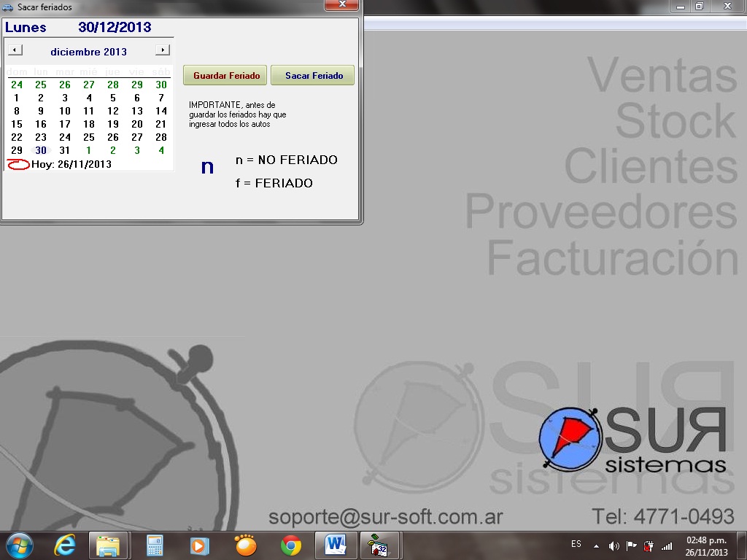The image size is (747, 560).
Task: Choose day 13 in the calendar
Action: pyautogui.click(x=137, y=111)
